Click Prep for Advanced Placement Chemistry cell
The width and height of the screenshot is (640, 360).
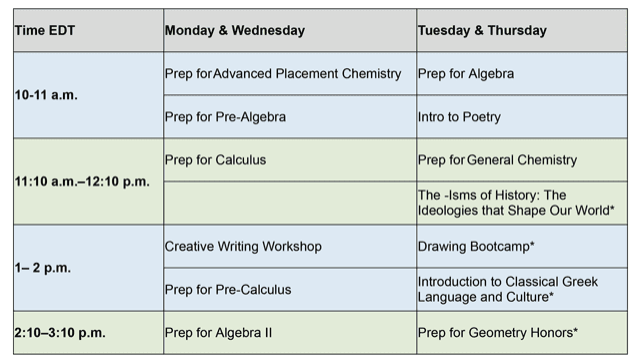290,73
